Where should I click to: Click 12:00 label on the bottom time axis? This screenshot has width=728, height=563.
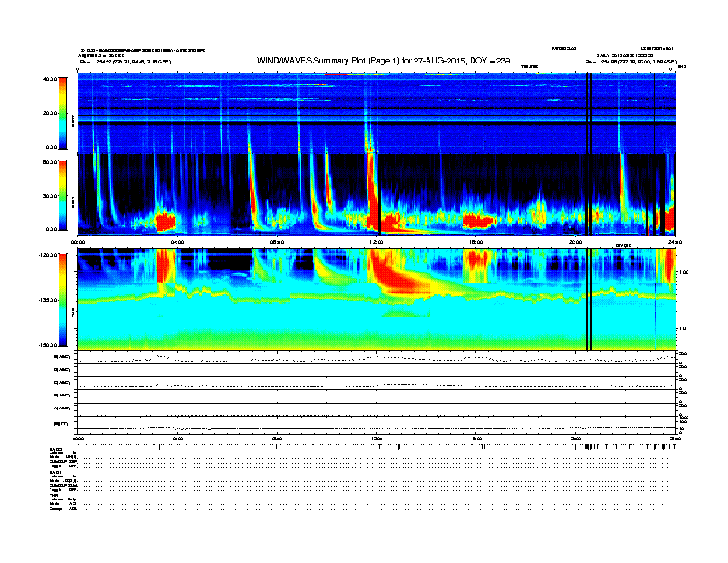377,438
